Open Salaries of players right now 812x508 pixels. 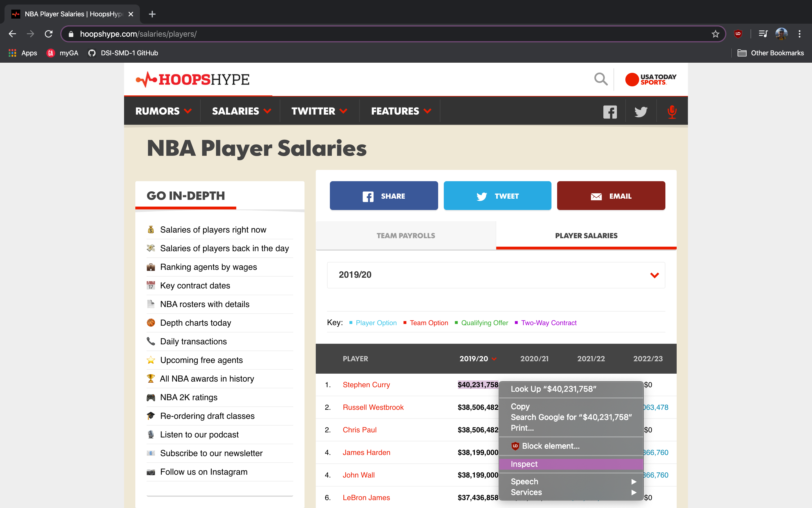213,229
